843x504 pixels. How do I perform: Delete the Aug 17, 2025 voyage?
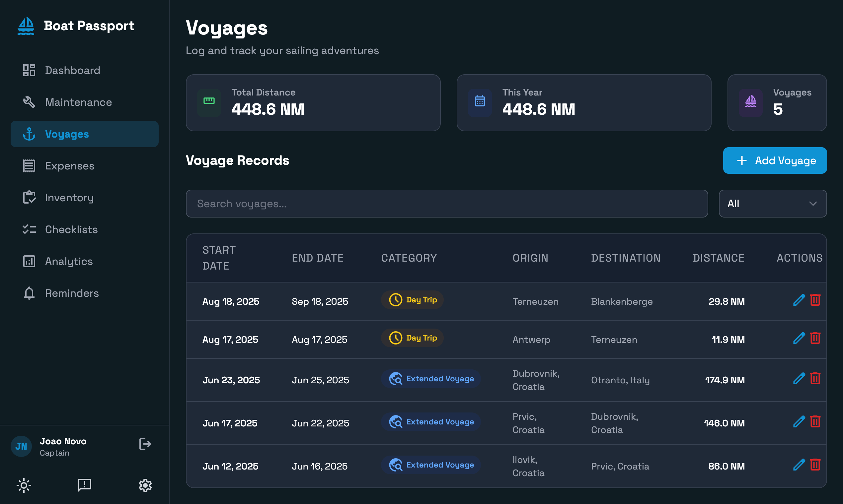[815, 338]
